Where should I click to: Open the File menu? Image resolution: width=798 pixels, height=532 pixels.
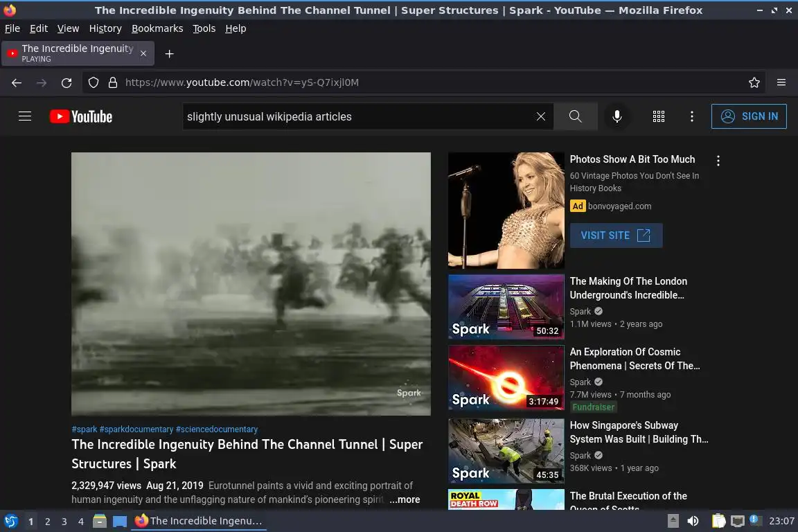pyautogui.click(x=12, y=28)
